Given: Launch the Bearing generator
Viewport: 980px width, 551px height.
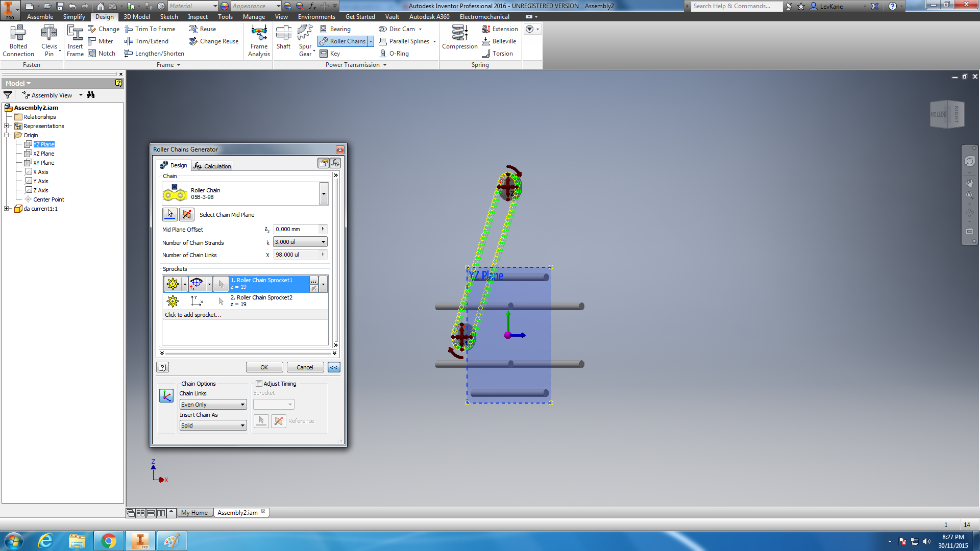Looking at the screenshot, I should pos(335,29).
